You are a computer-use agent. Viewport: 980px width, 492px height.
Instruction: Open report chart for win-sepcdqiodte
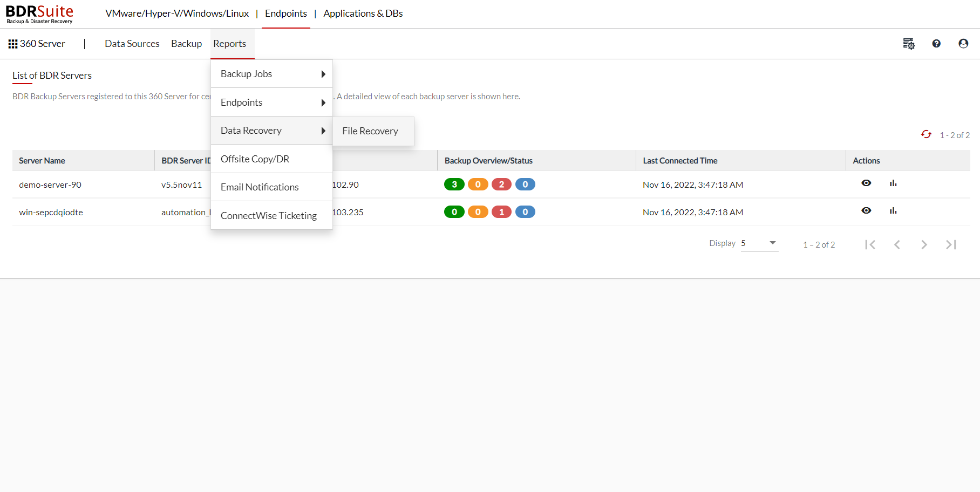tap(893, 211)
